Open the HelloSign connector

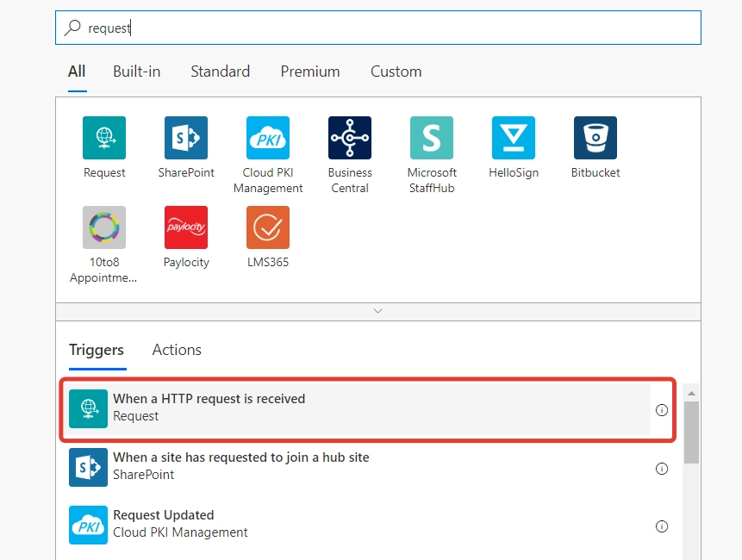(x=514, y=138)
